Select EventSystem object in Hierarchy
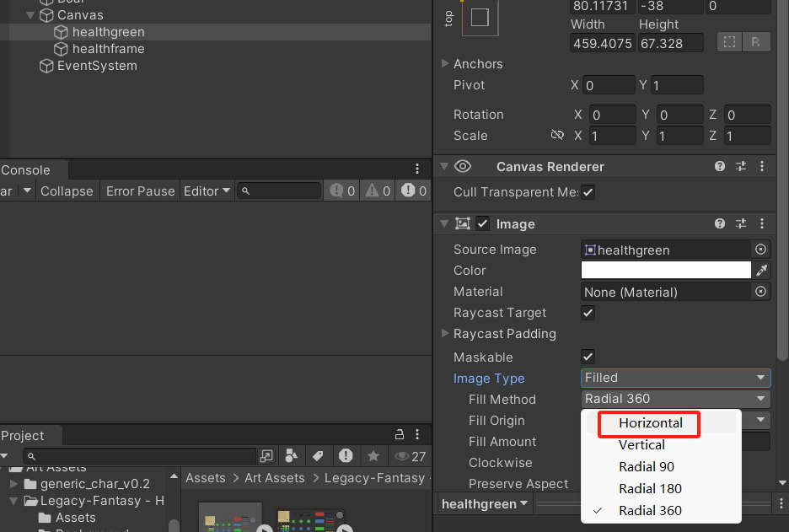Screen dimensions: 789x532 [97, 66]
